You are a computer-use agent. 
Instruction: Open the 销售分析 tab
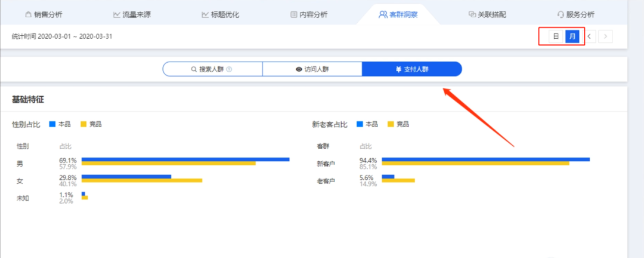[44, 15]
